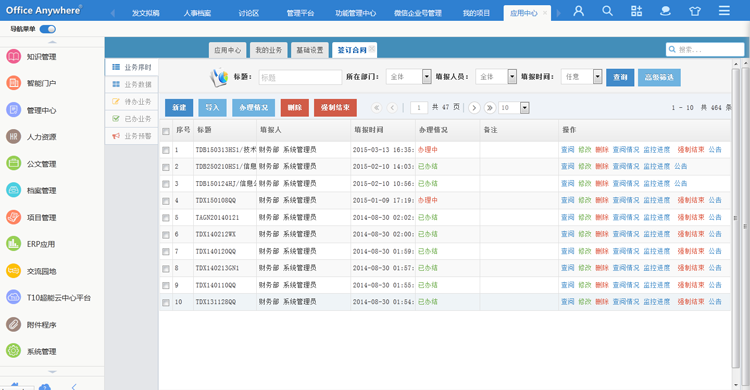Open the 基础设置 sub tab
This screenshot has width=750, height=390.
click(x=309, y=50)
